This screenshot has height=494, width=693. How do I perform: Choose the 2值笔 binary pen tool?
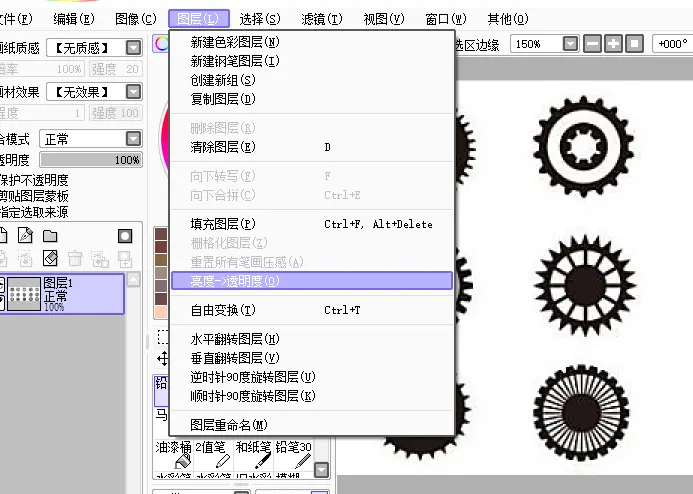213,455
